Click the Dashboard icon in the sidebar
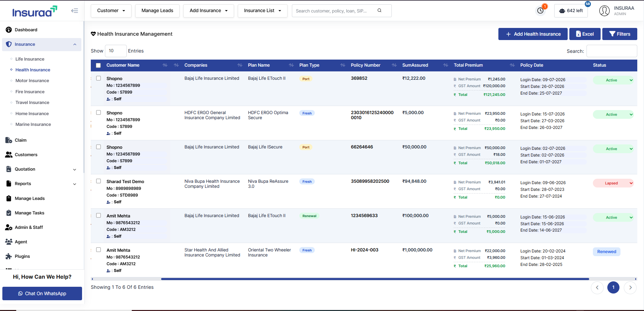This screenshot has height=311, width=644. [x=9, y=30]
